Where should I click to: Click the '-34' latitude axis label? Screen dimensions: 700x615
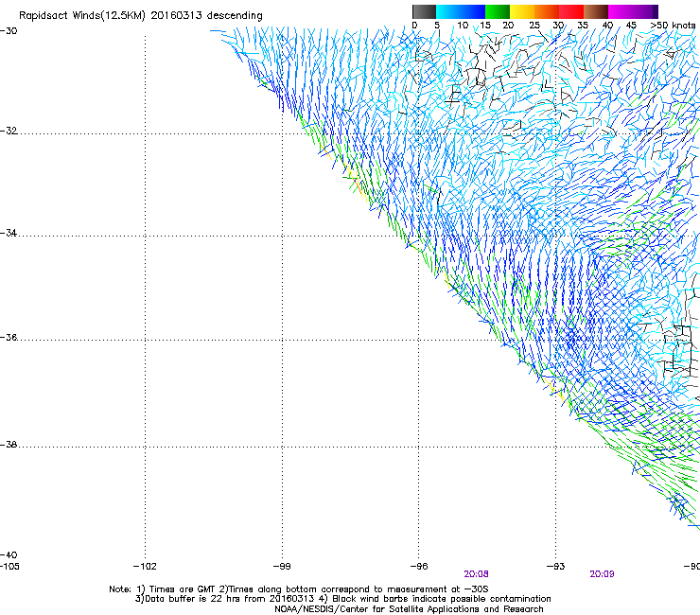[x=9, y=233]
